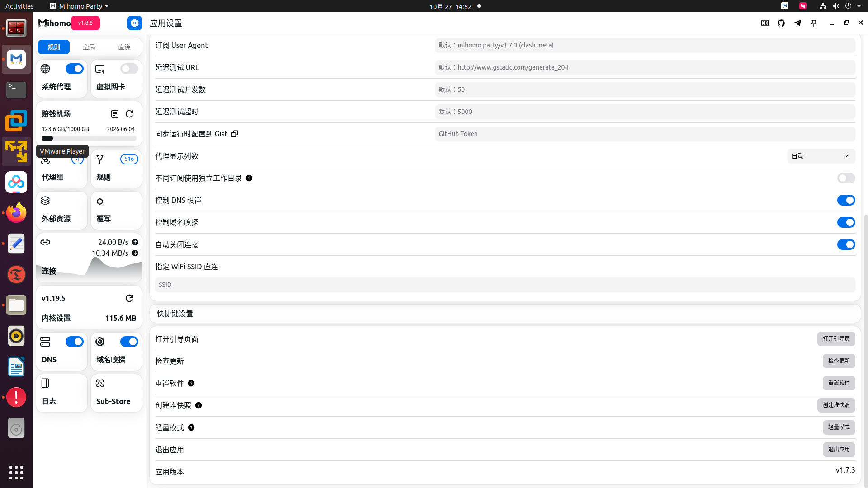Click the settings gear icon in sidebar header
Screen dimensions: 868x488
(x=134, y=23)
